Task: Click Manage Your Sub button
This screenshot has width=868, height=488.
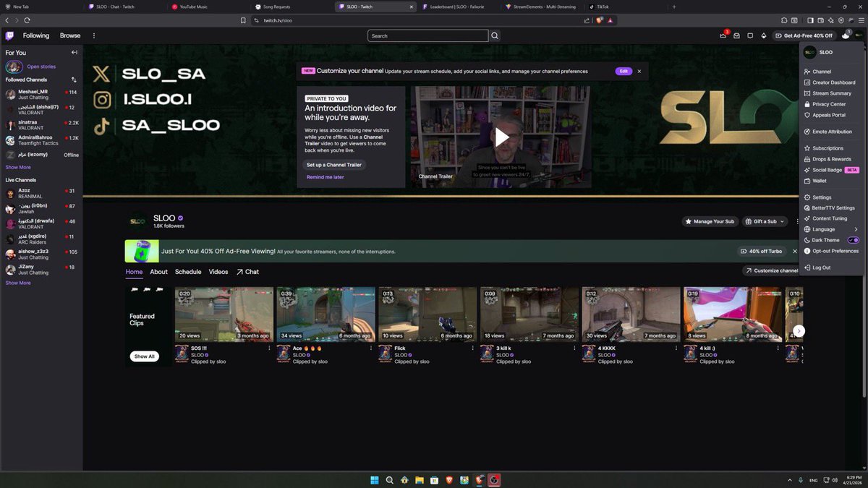Action: coord(710,221)
